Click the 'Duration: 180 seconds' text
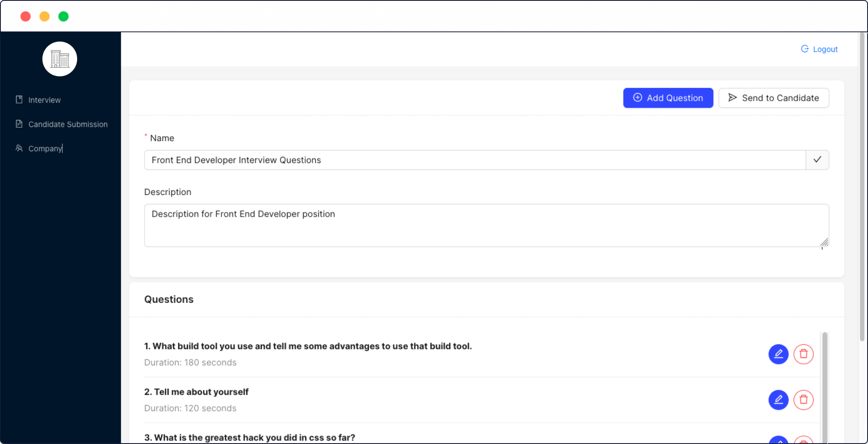The image size is (868, 444). (x=190, y=363)
